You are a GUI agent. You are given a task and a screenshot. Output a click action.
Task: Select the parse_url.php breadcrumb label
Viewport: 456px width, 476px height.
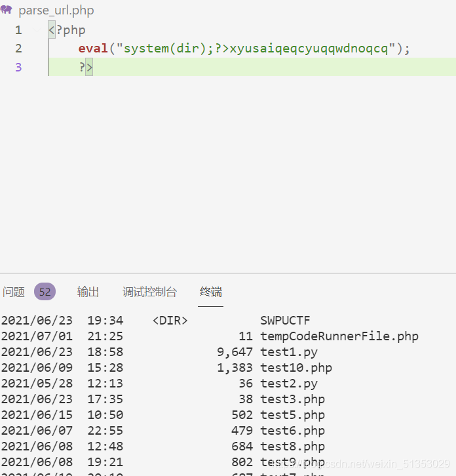[x=56, y=10]
